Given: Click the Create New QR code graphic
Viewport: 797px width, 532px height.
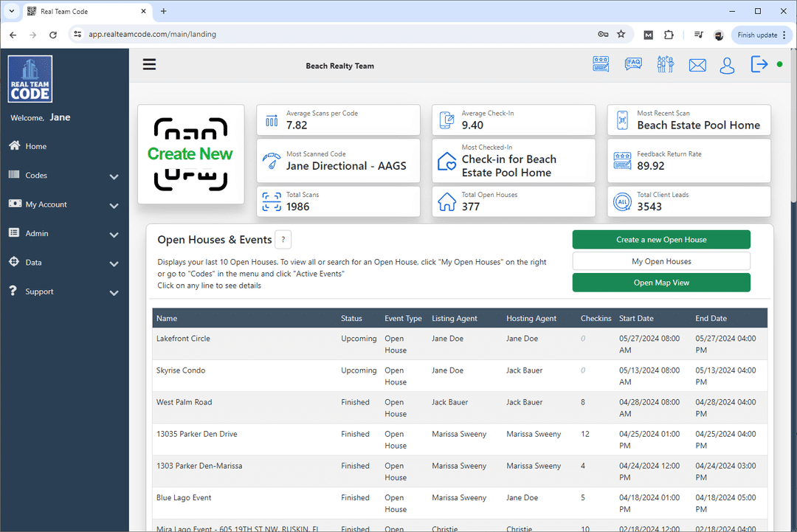Looking at the screenshot, I should [x=190, y=154].
